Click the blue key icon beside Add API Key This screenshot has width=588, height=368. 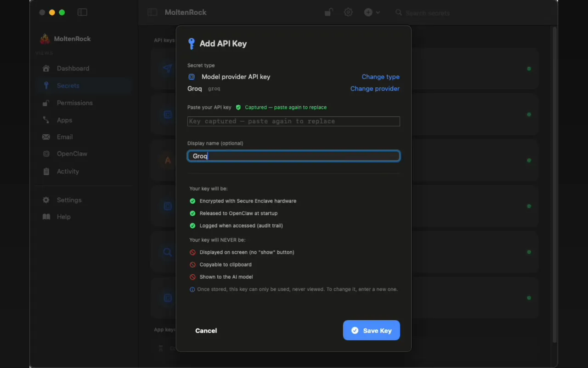point(192,44)
